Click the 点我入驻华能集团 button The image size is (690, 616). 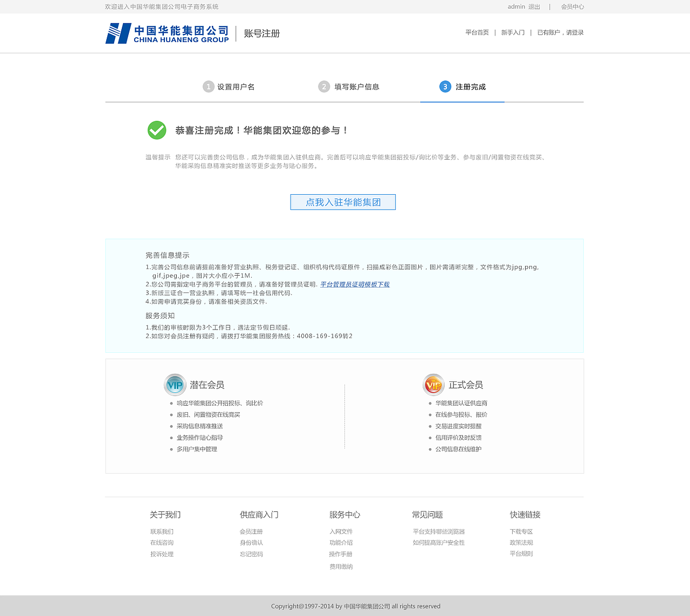343,202
